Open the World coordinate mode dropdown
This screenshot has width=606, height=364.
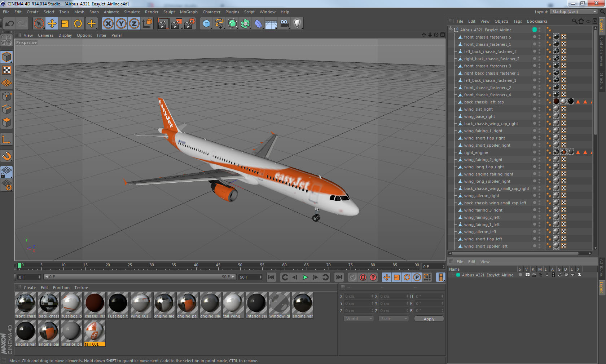358,319
